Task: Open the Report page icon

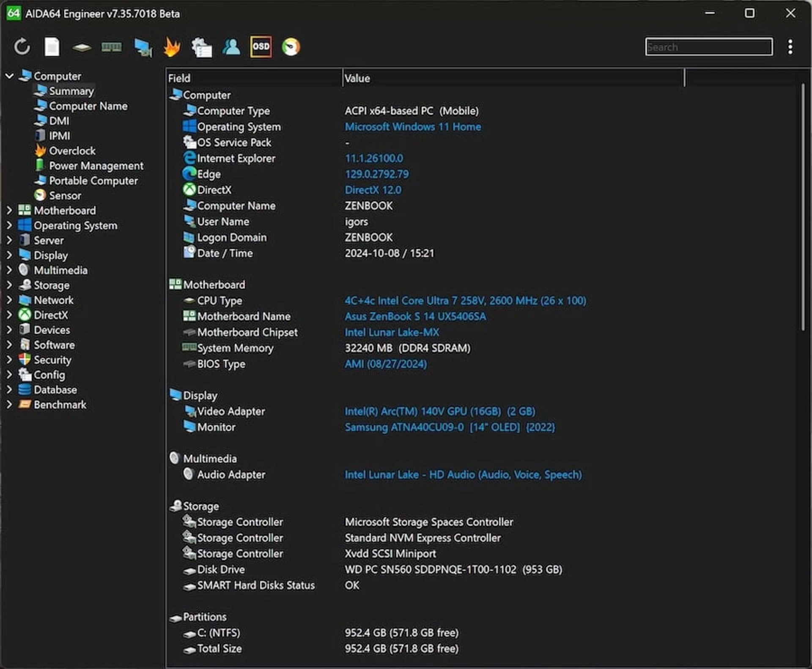Action: 52,47
